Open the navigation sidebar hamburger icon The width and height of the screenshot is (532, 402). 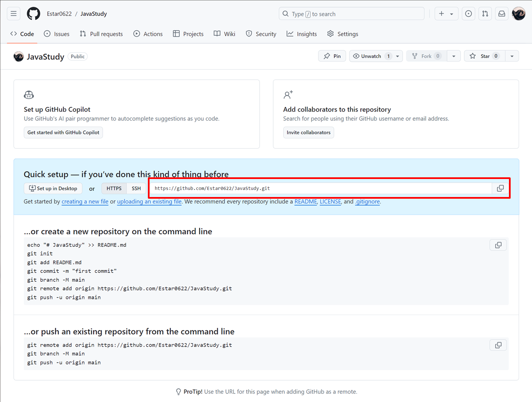pos(13,13)
